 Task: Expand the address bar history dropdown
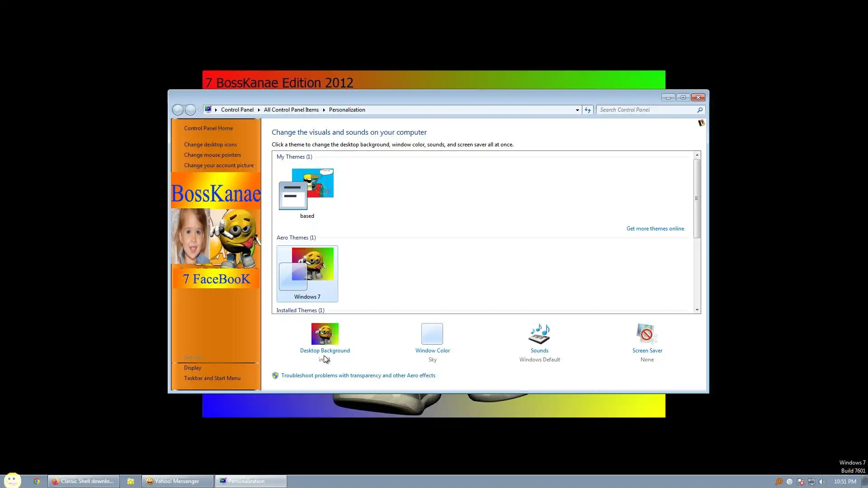coord(577,110)
